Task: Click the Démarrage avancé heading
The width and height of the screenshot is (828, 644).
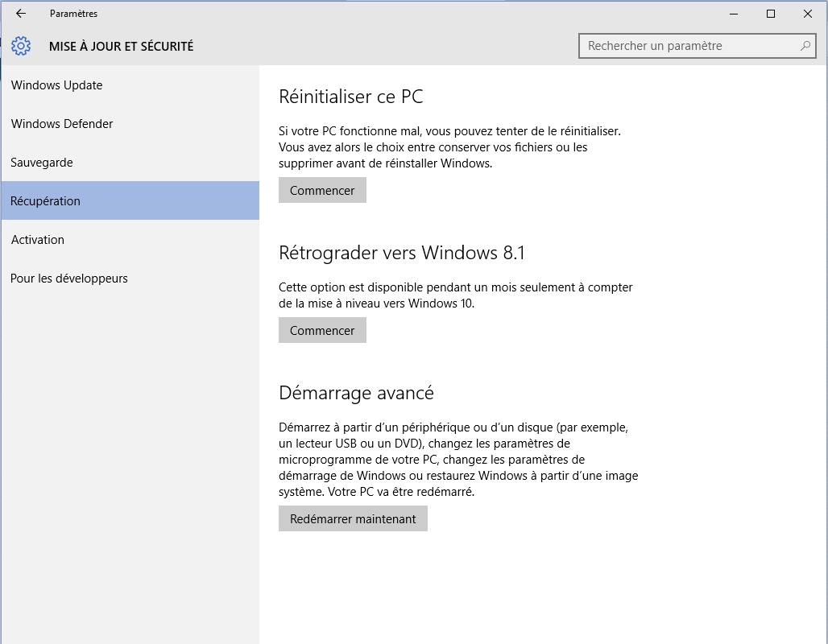Action: coord(357,394)
